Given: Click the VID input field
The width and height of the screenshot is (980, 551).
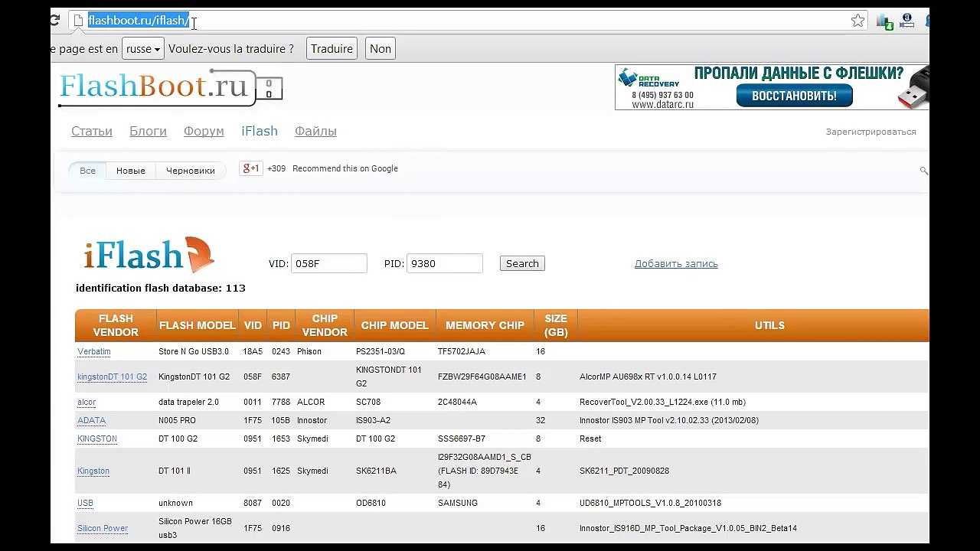Looking at the screenshot, I should click(329, 263).
